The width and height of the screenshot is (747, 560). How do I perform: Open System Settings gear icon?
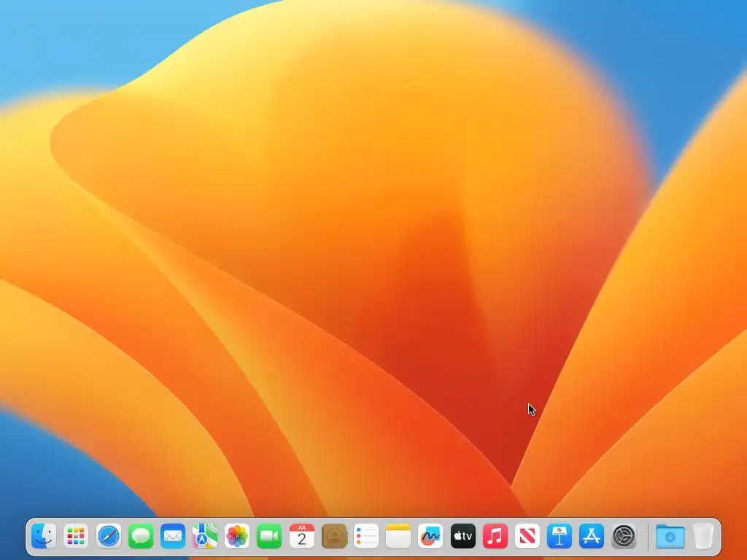click(x=624, y=536)
